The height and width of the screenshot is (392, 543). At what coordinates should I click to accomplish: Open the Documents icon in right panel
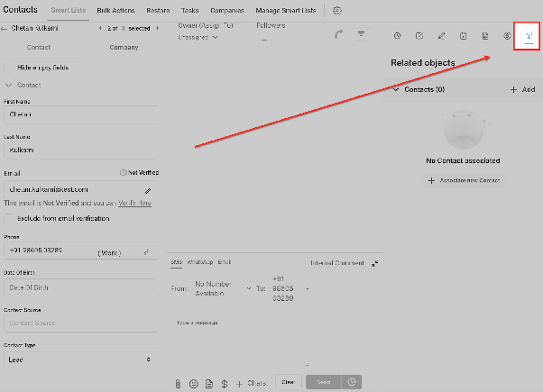click(485, 36)
